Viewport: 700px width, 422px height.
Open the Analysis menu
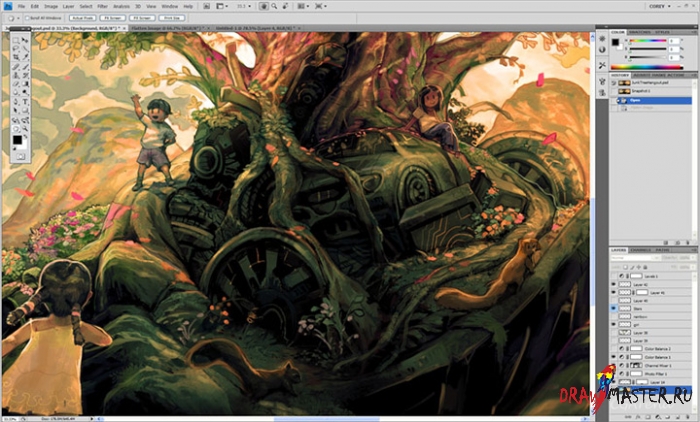pos(121,6)
